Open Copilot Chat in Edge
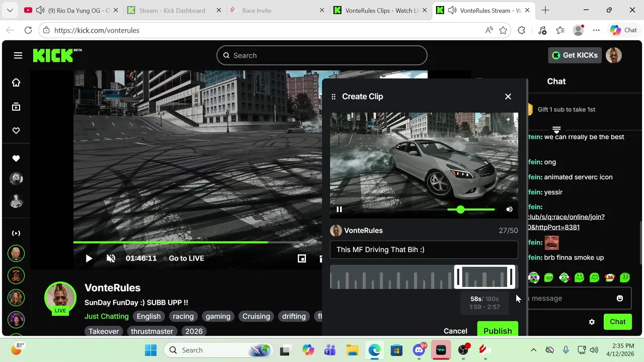This screenshot has height=362, width=644. click(x=623, y=30)
